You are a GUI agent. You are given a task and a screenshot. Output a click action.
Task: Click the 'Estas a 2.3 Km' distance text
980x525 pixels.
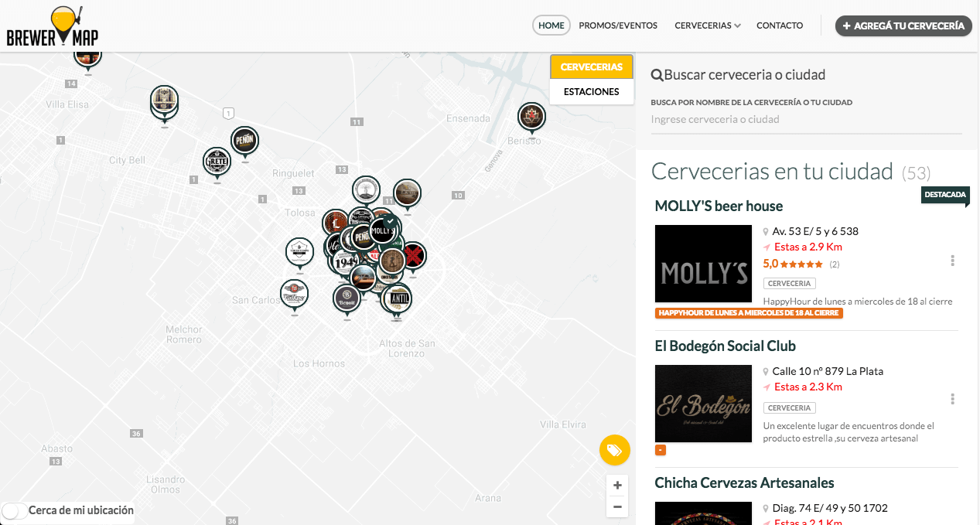point(808,387)
